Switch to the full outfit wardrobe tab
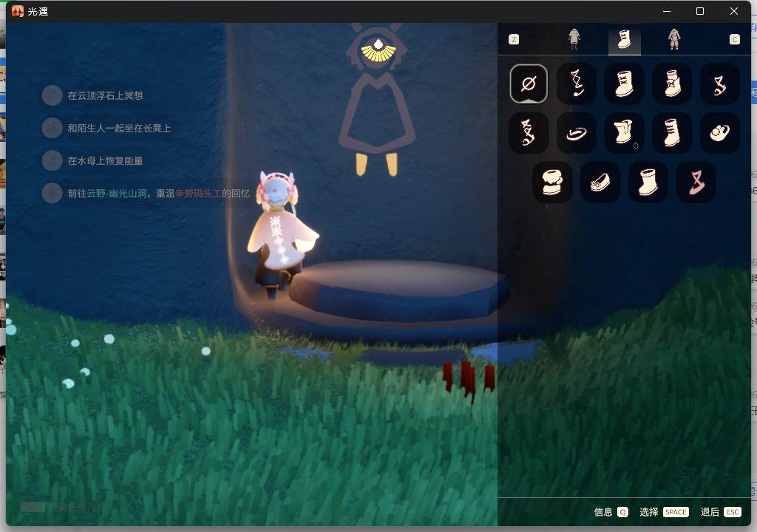The height and width of the screenshot is (532, 757). (674, 39)
